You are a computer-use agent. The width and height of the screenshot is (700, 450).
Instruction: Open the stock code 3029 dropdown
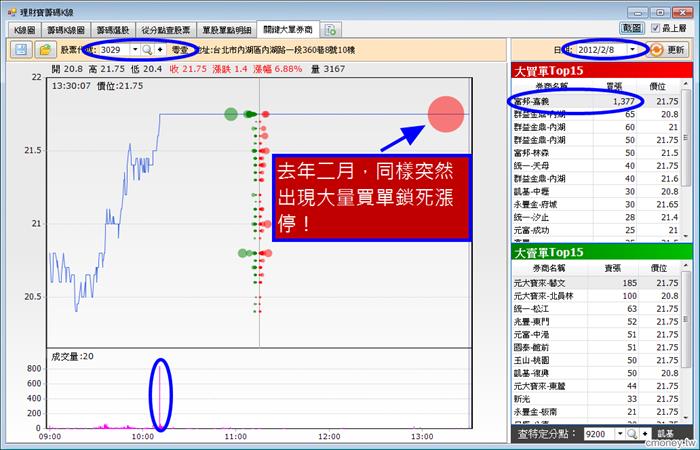click(135, 50)
